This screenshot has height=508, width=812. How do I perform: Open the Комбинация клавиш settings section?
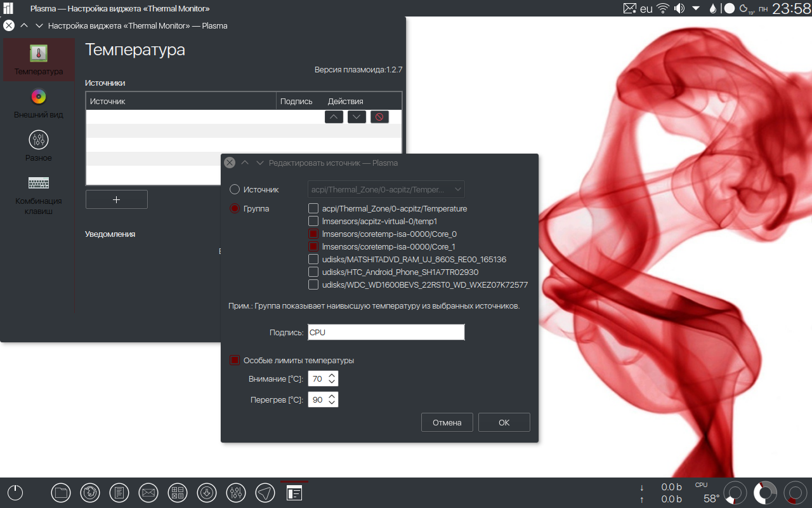39,195
